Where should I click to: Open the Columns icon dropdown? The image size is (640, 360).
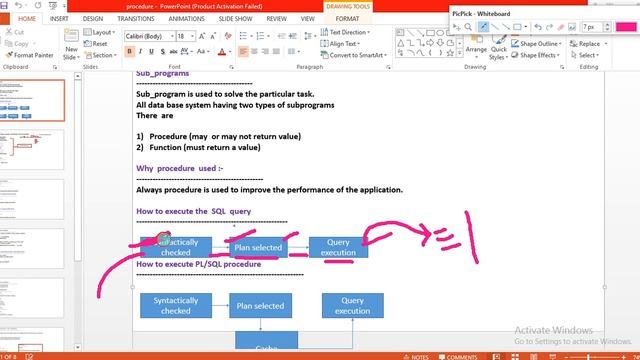tap(293, 51)
